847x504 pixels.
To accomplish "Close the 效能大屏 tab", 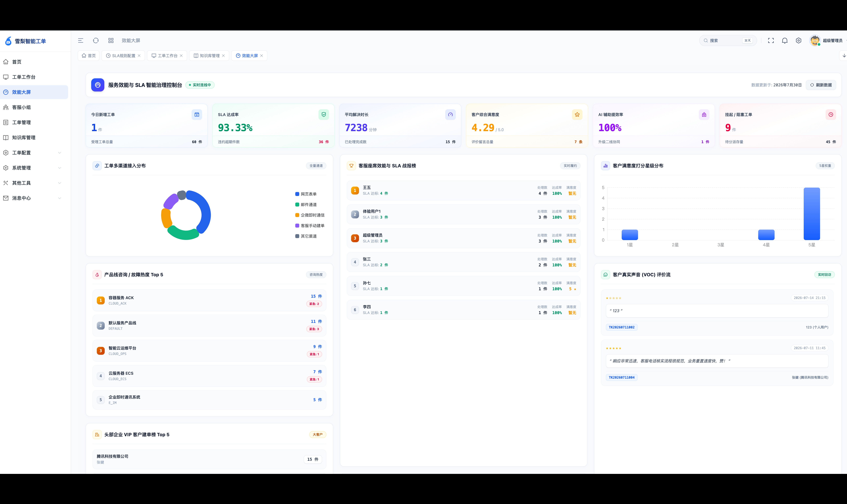I will (x=262, y=56).
